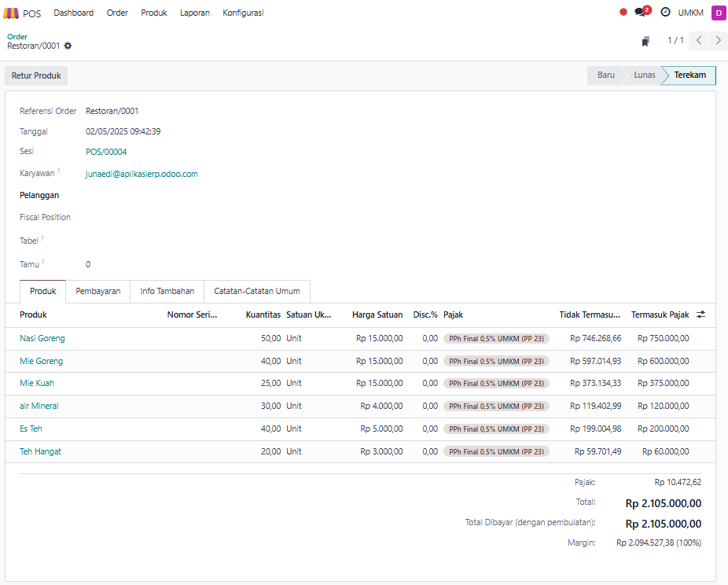This screenshot has width=728, height=585.
Task: Open the Produk menu
Action: 154,13
